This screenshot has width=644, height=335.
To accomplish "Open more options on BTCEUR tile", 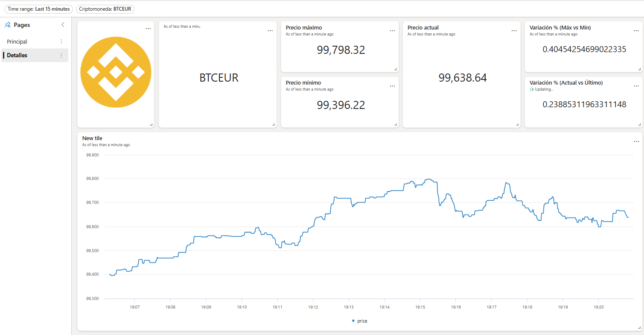I will (270, 31).
